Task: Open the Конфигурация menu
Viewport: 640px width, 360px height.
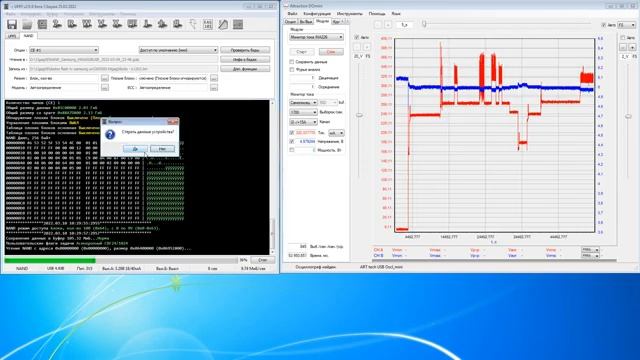Action: (317, 13)
